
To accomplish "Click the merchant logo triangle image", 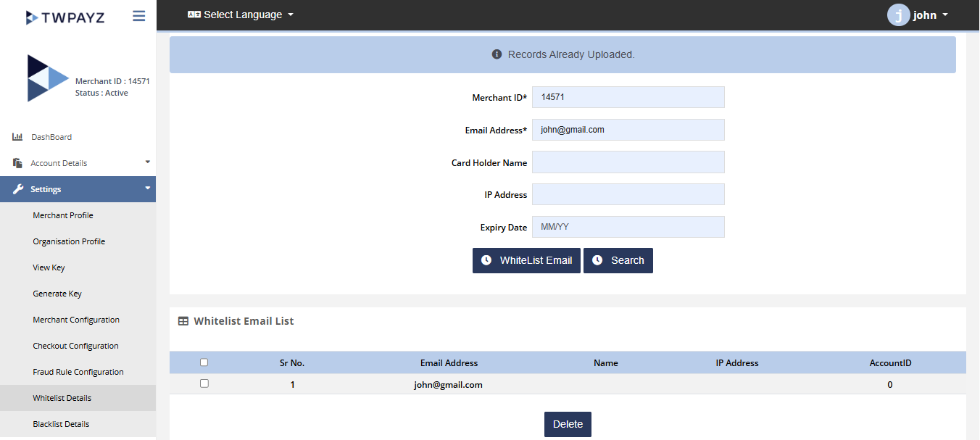I will coord(47,78).
